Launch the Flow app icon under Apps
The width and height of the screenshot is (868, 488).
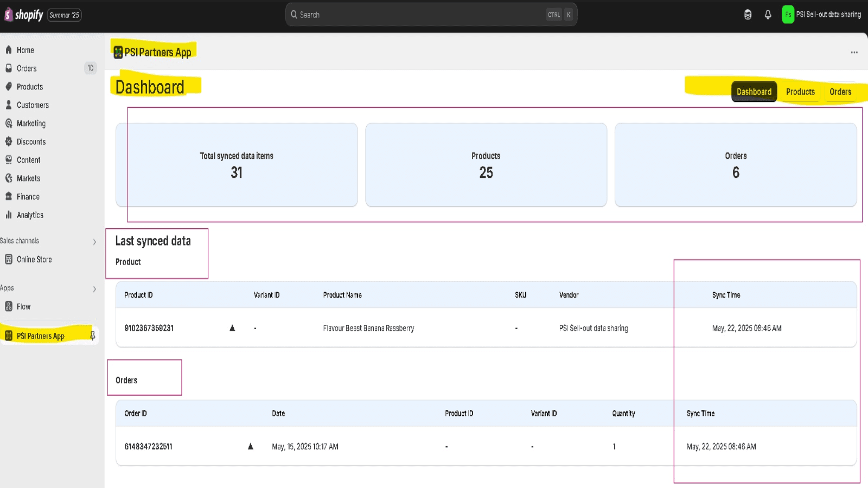tap(9, 306)
